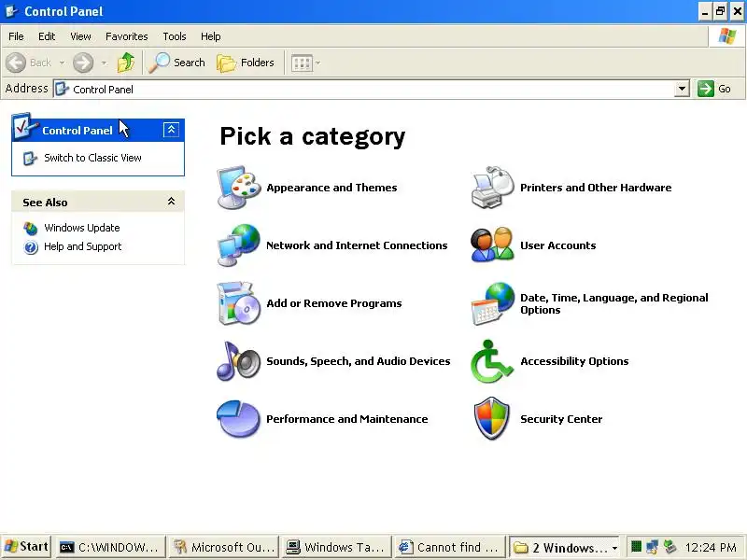Click the Control Panel icon in address bar
The height and width of the screenshot is (560, 747).
pos(62,89)
